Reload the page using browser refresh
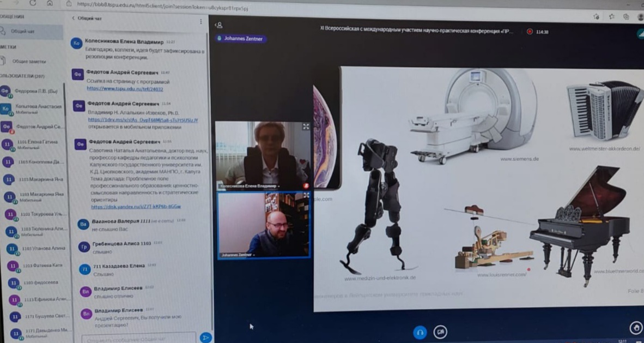The width and height of the screenshot is (644, 343). tap(33, 3)
